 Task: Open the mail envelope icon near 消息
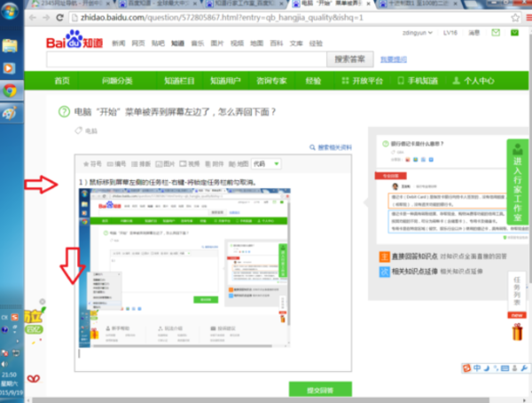[496, 33]
